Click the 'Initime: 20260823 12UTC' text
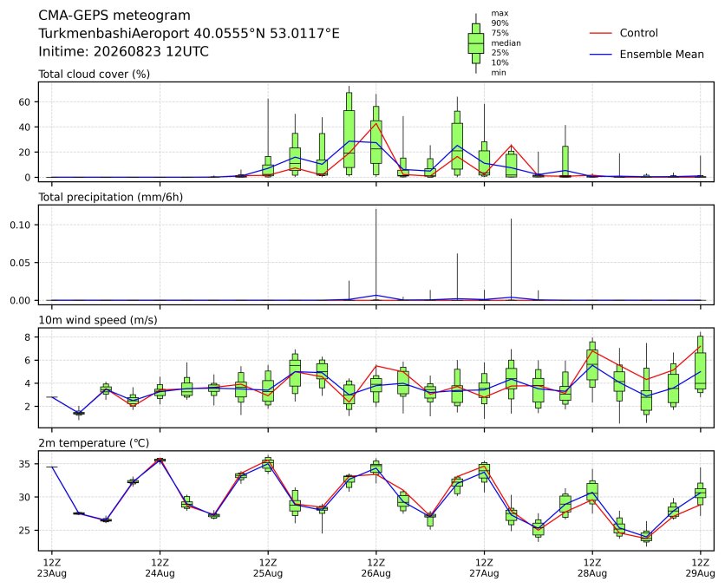725x588 pixels. (x=123, y=51)
